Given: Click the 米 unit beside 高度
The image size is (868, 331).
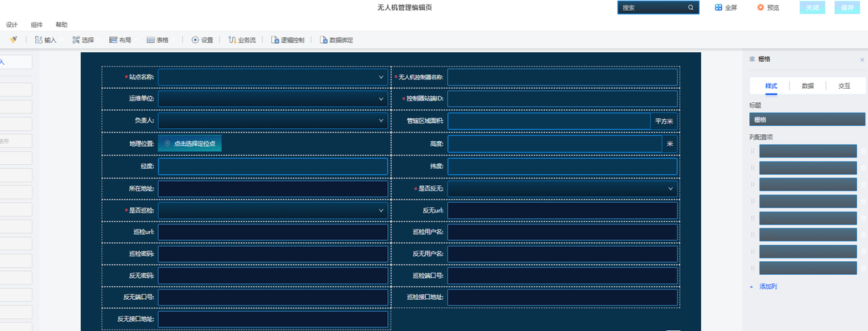Looking at the screenshot, I should [x=670, y=144].
